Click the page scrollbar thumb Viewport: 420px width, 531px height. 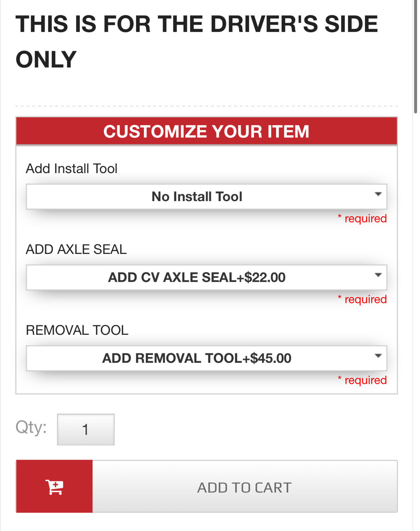click(x=415, y=56)
